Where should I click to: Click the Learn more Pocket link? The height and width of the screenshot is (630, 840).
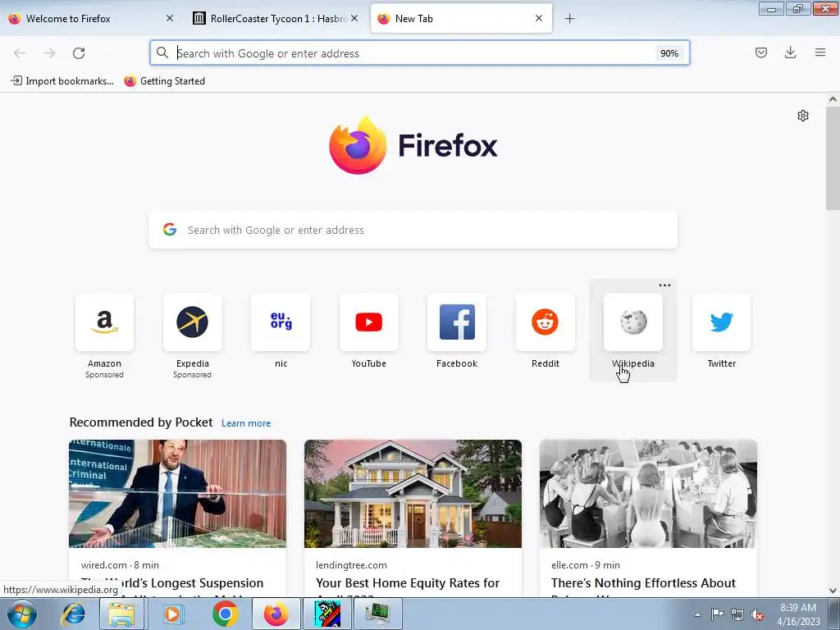(x=246, y=423)
